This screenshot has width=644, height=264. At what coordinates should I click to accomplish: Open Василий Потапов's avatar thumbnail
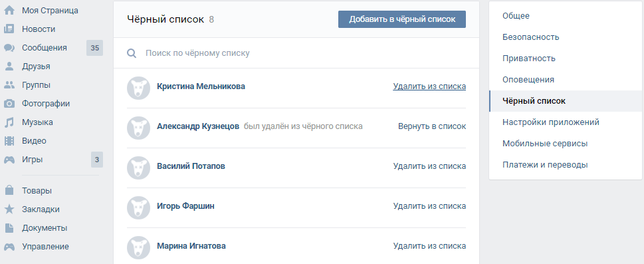click(138, 168)
